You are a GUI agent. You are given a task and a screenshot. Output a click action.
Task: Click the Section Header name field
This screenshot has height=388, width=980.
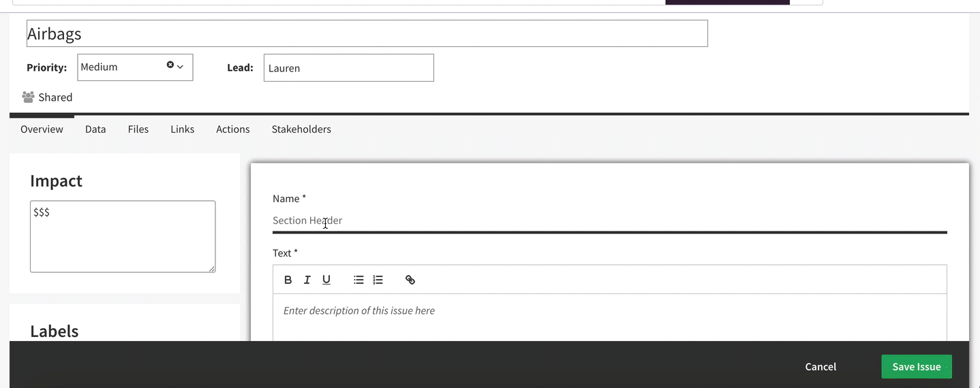(610, 221)
